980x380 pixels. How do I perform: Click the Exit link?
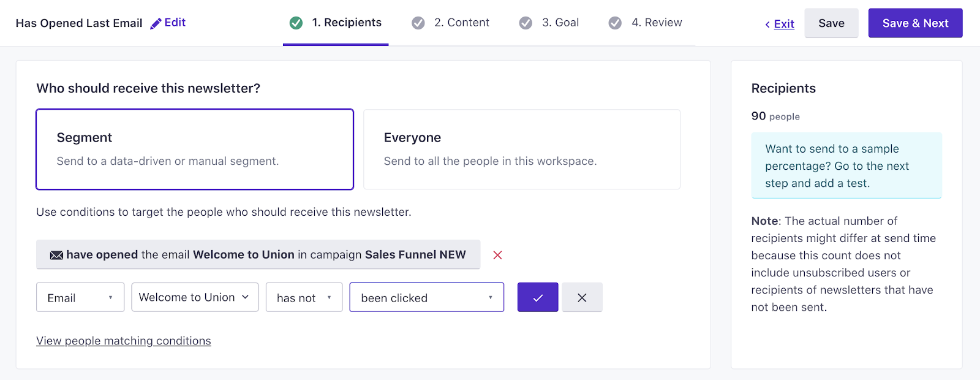783,24
